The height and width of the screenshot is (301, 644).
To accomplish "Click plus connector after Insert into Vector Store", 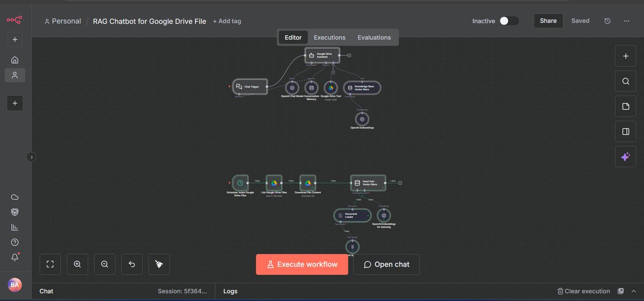I will 400,183.
